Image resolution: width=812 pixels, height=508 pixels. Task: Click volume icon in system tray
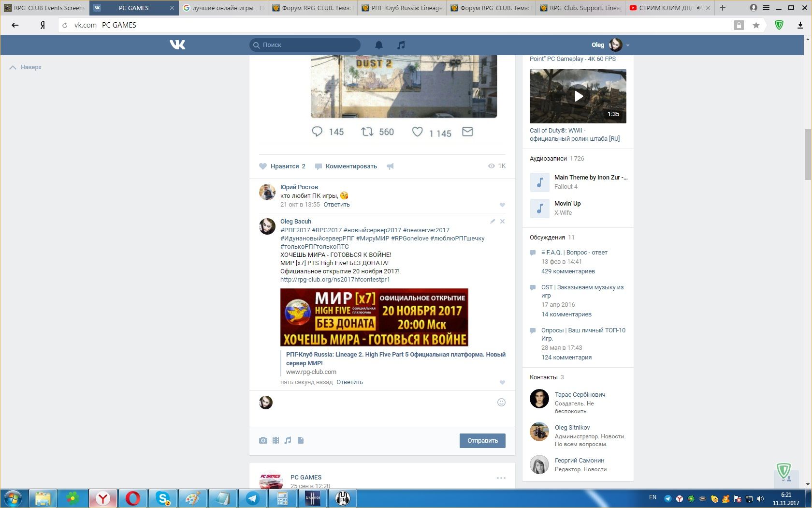760,499
